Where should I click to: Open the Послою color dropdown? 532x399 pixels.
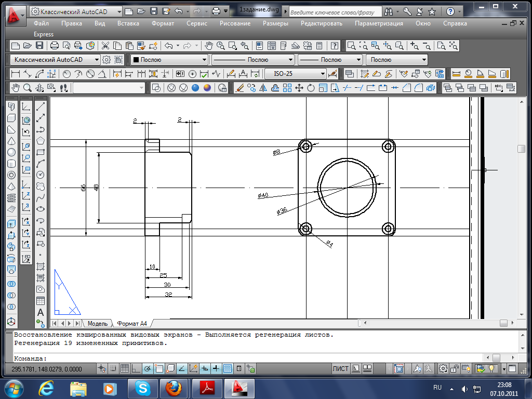tap(169, 60)
